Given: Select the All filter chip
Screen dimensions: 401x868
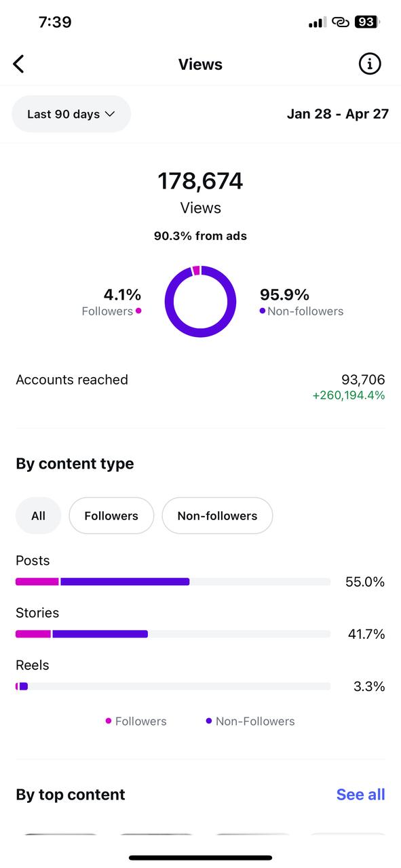Looking at the screenshot, I should [x=38, y=516].
